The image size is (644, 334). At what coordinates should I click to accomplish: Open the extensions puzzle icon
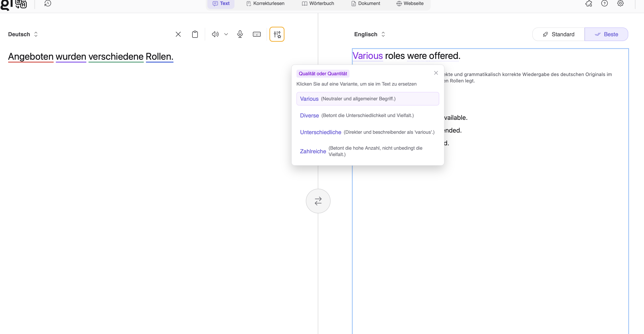589,4
